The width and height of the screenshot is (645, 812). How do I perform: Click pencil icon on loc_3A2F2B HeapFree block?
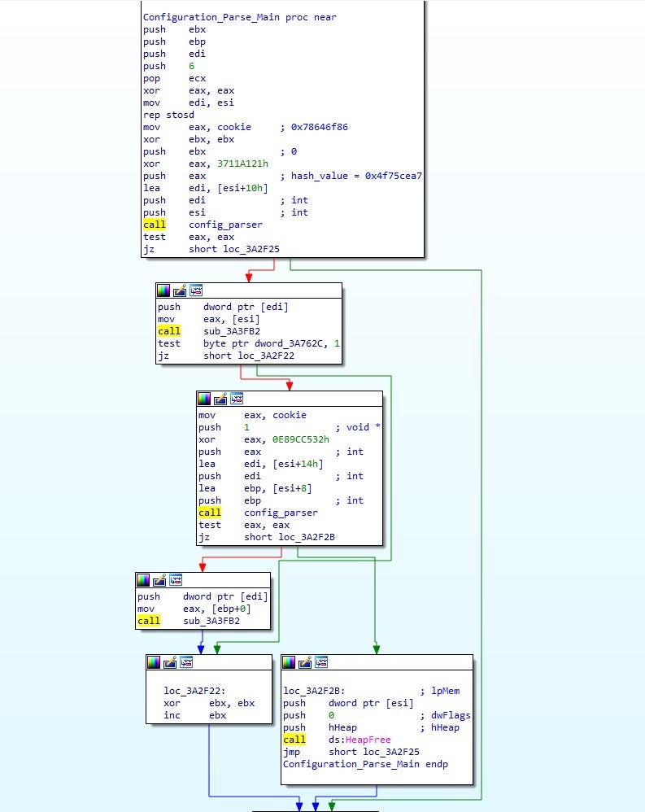click(303, 662)
